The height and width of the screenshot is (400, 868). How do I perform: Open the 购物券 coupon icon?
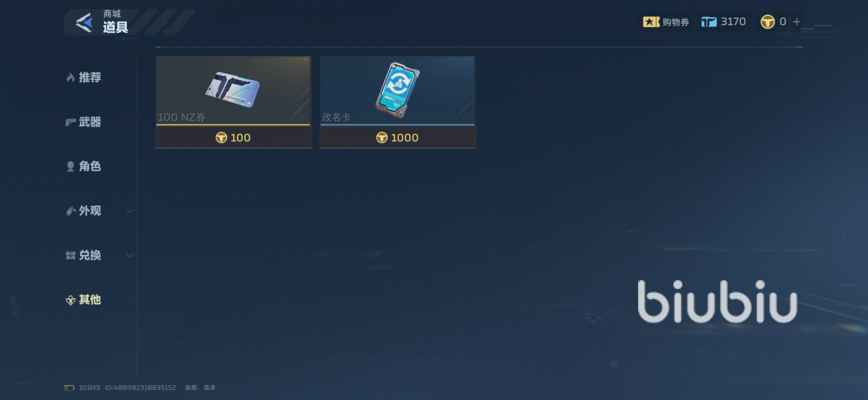coord(651,22)
